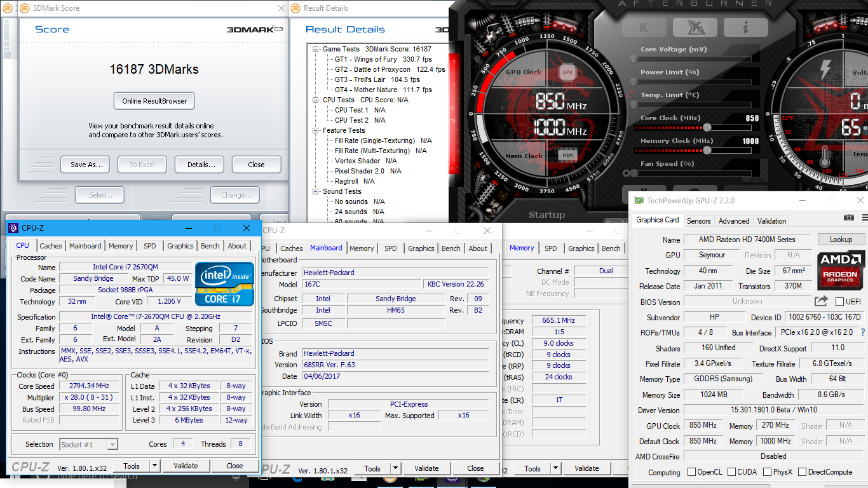
Task: Tick the OpenCL computing checkbox
Action: click(x=692, y=472)
